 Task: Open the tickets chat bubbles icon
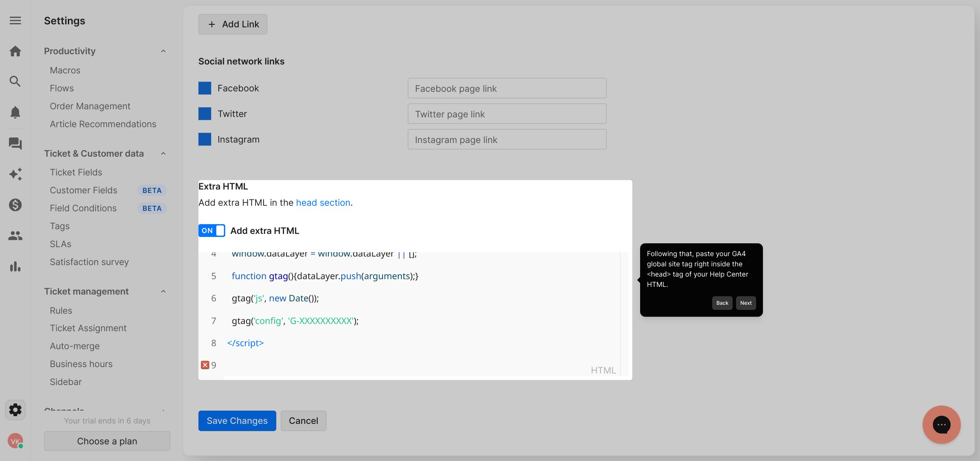15,143
